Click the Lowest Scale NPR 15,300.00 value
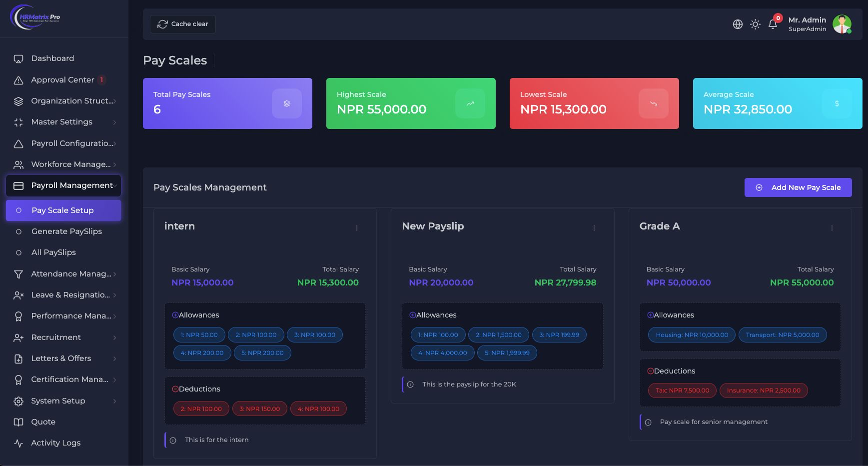Screen dimensions: 868x466 (x=563, y=109)
